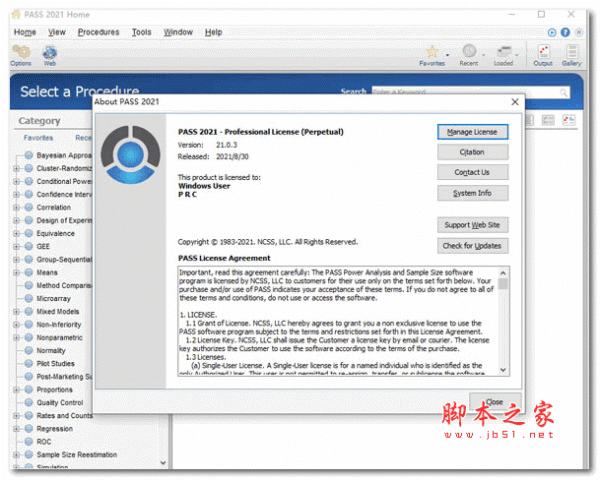Select the Nonparametric tree item

59,337
